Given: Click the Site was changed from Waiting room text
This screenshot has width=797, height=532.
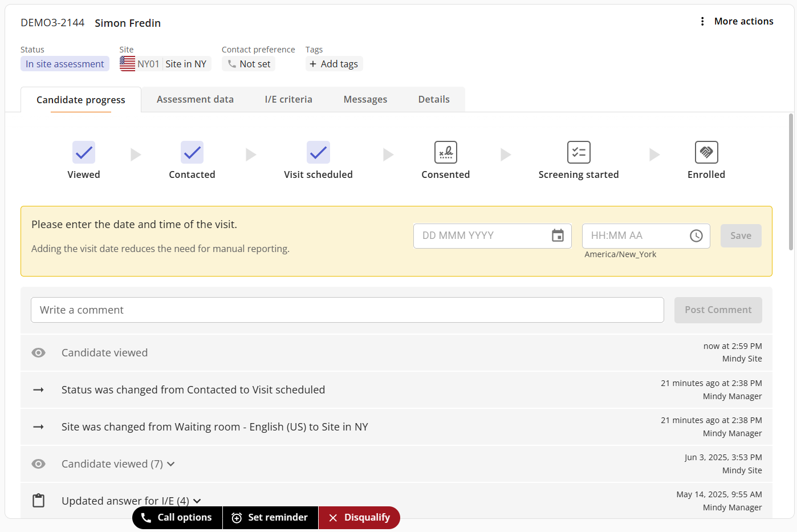Looking at the screenshot, I should 215,427.
